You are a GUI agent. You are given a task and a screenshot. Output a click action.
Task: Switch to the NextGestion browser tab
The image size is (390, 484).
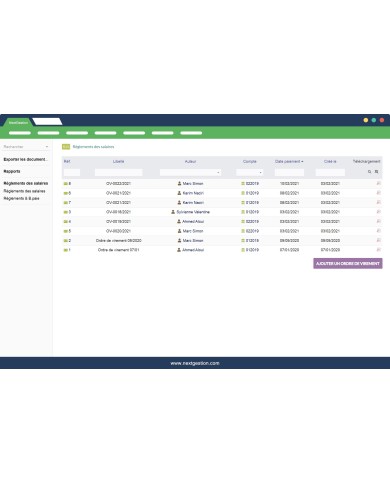click(18, 123)
